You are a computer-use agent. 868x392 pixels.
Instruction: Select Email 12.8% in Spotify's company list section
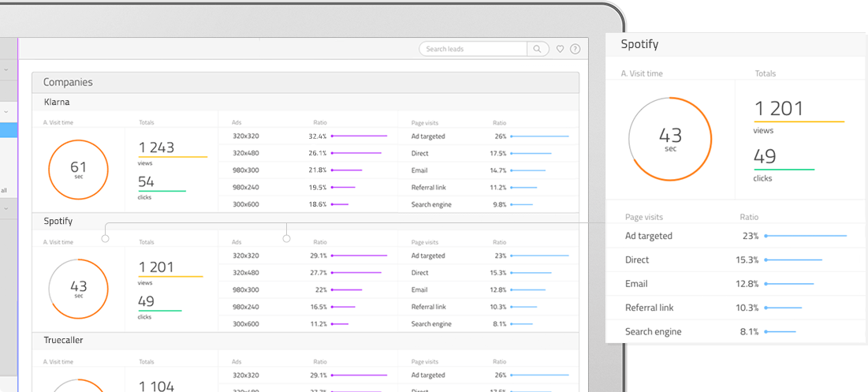[488, 289]
